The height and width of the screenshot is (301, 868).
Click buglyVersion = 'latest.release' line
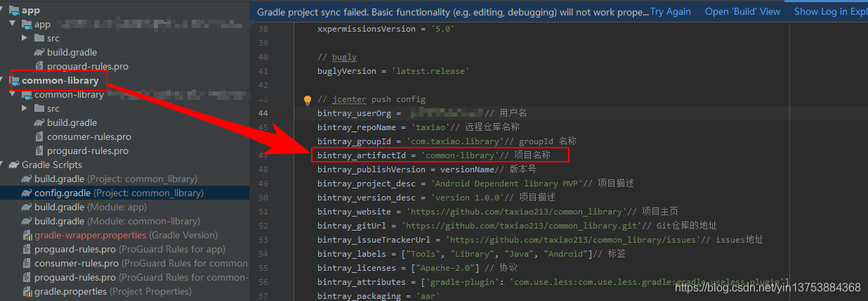[393, 71]
